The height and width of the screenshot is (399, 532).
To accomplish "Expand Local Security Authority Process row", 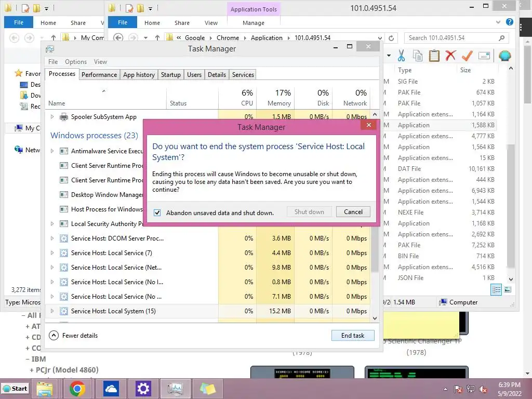I will [x=52, y=223].
